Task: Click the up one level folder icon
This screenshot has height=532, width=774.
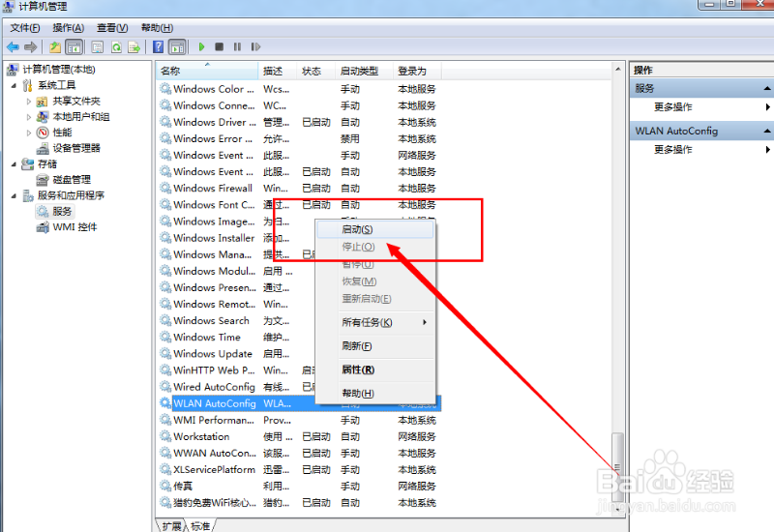Action: [55, 46]
